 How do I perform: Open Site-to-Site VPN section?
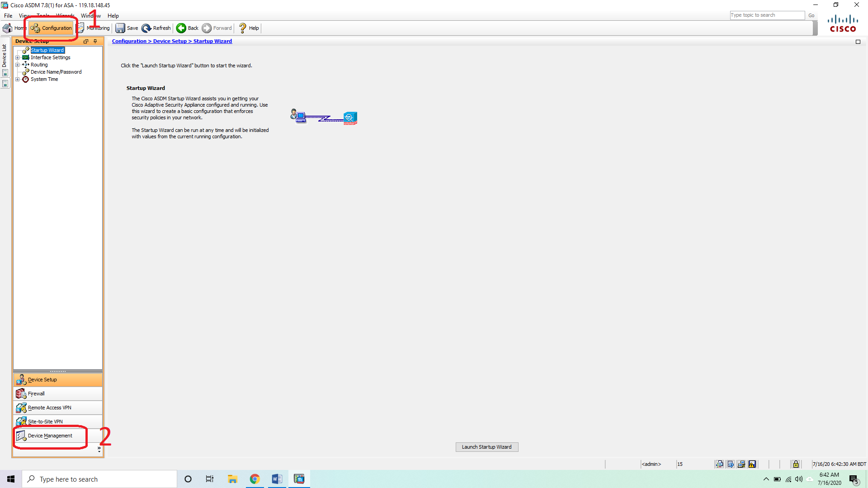(x=45, y=422)
